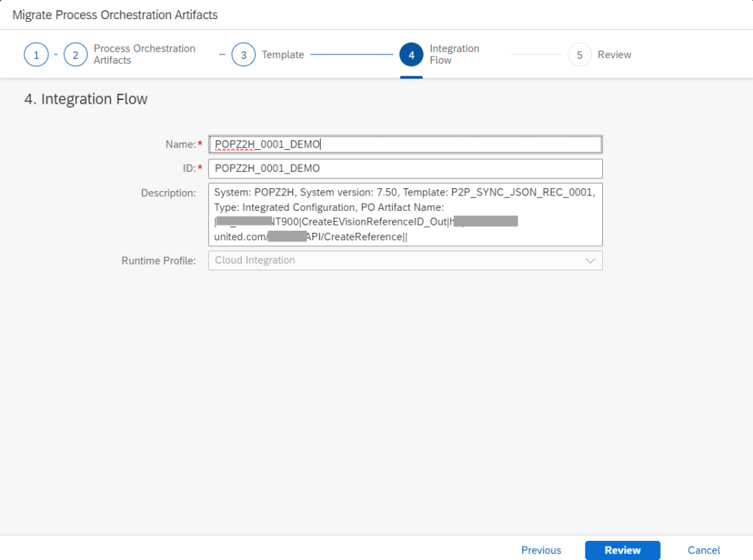Click the Name field label
The height and width of the screenshot is (560, 753).
point(179,145)
